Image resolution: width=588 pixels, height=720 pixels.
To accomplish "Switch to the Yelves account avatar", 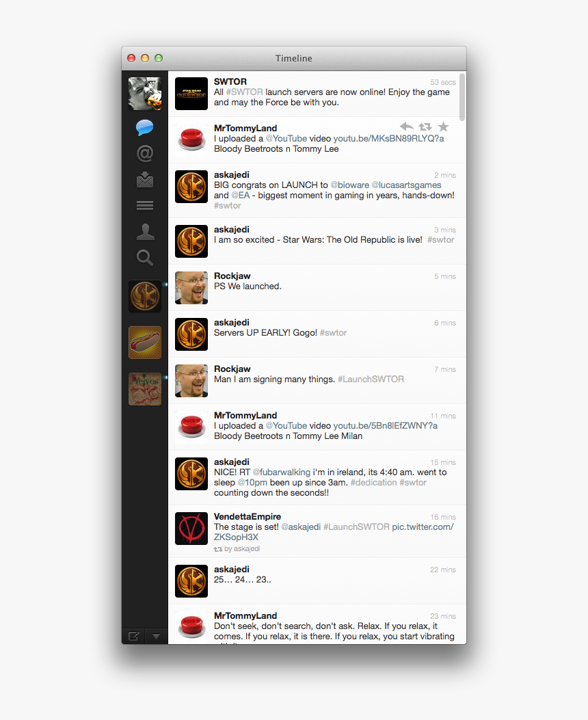I will click(x=145, y=389).
